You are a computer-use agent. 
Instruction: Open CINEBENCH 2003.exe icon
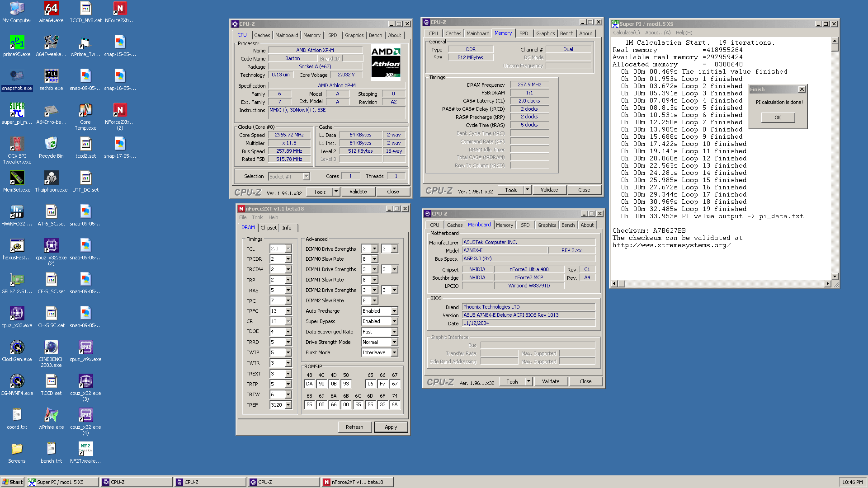tap(51, 353)
